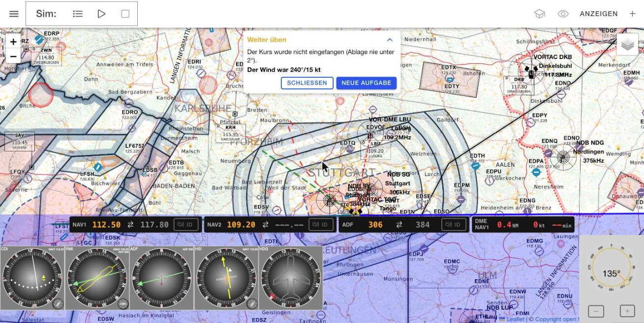Screen dimensions: 644x323
Task: Click the 'Sim:' label in toolbar
Action: click(46, 14)
